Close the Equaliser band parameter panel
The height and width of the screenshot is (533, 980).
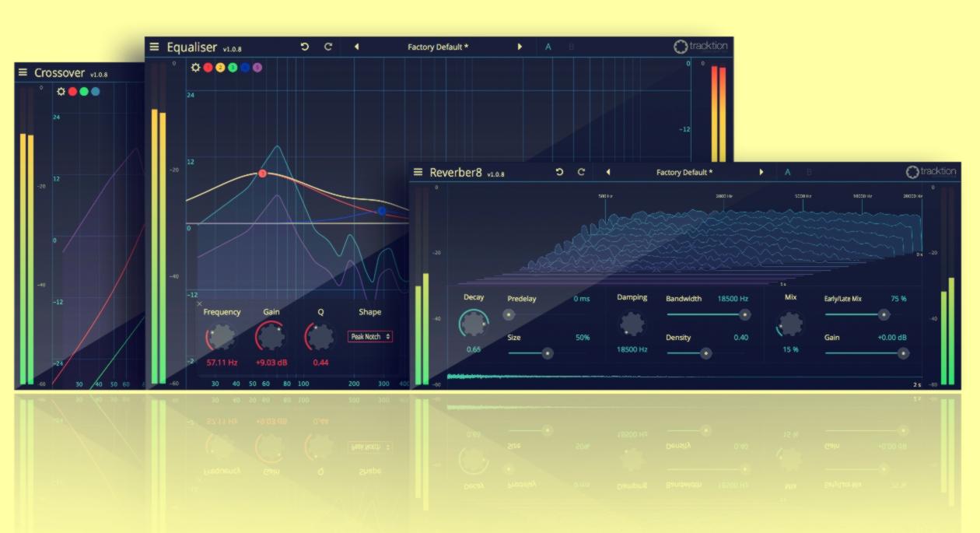point(199,303)
